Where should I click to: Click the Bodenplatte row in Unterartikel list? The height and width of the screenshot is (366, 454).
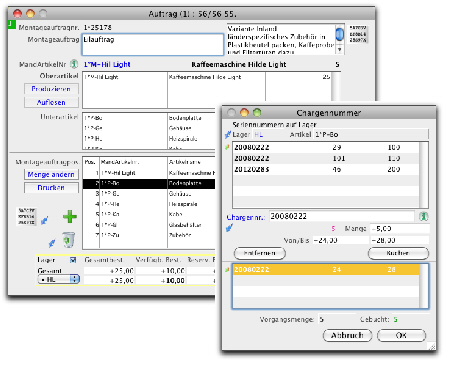(149, 118)
